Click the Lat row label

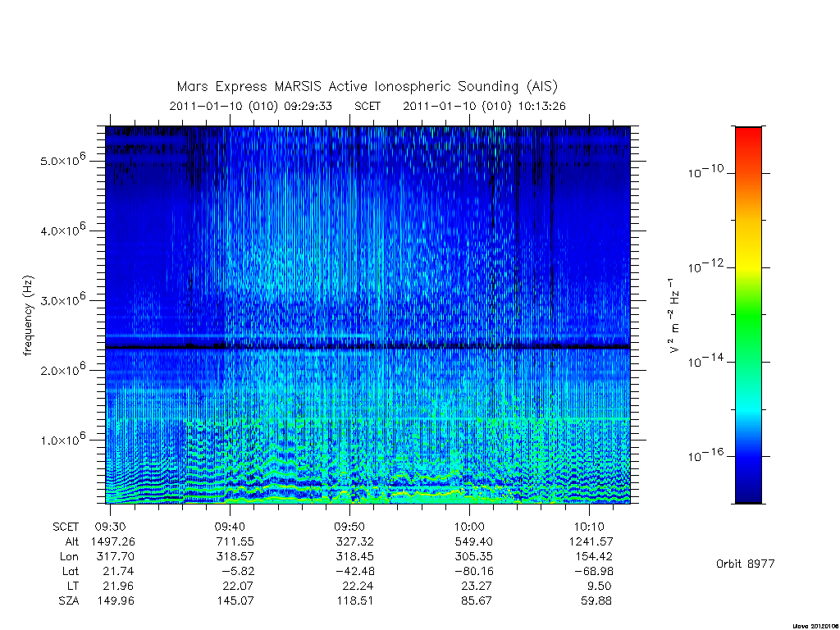[71, 571]
